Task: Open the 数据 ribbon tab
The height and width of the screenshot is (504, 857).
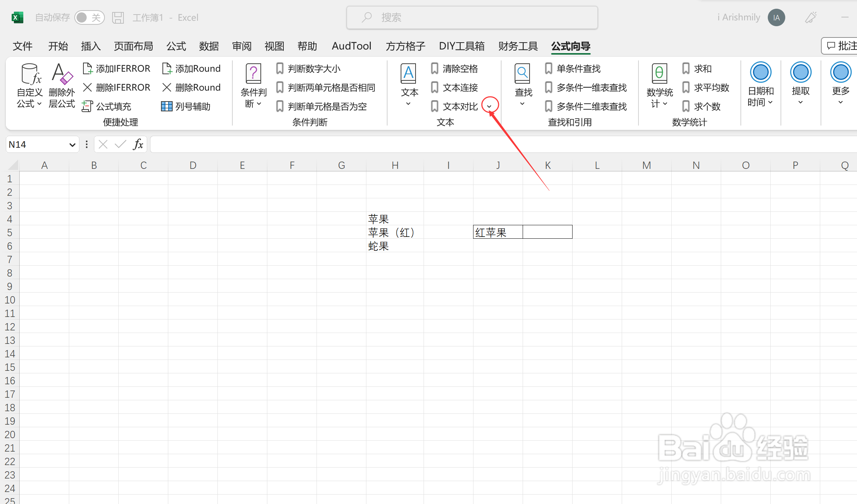Action: [209, 46]
